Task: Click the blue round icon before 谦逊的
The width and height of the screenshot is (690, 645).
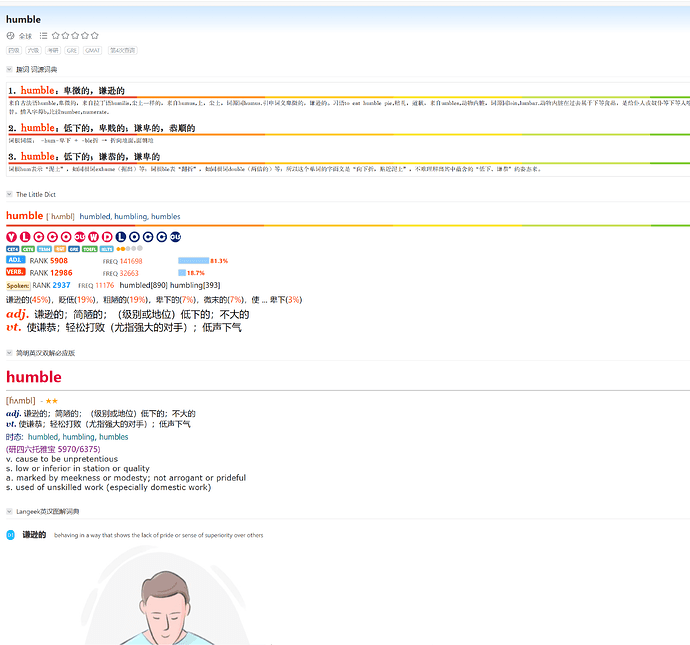Action: (11, 535)
